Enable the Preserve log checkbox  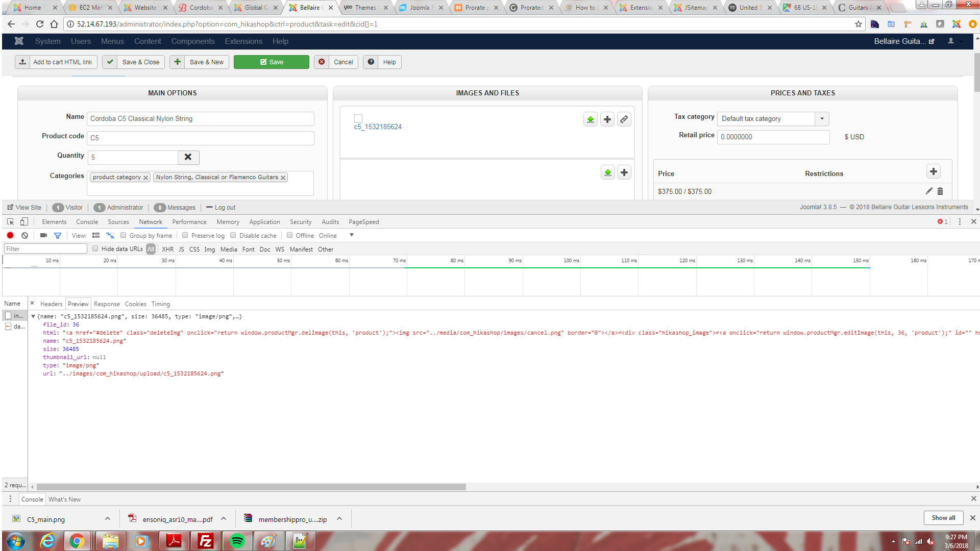tap(185, 235)
